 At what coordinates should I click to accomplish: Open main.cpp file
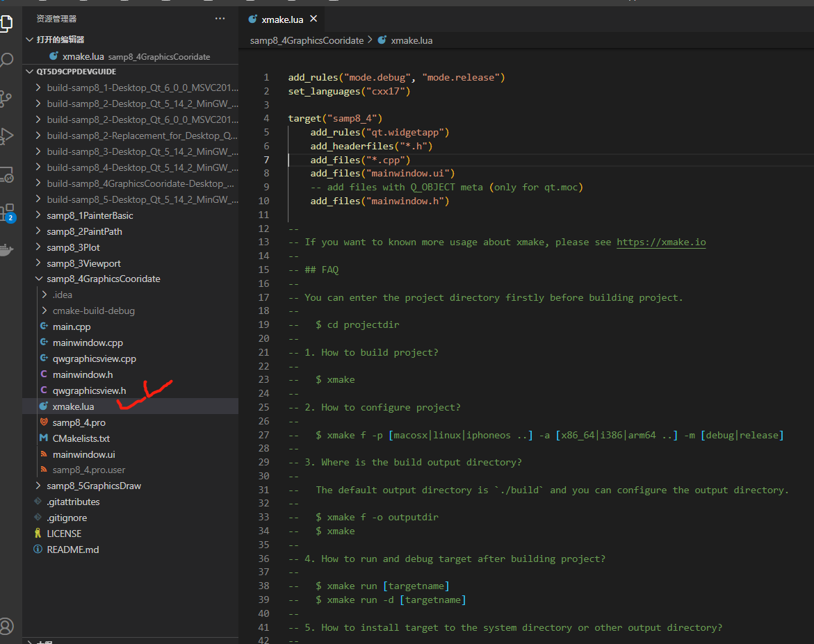click(72, 327)
